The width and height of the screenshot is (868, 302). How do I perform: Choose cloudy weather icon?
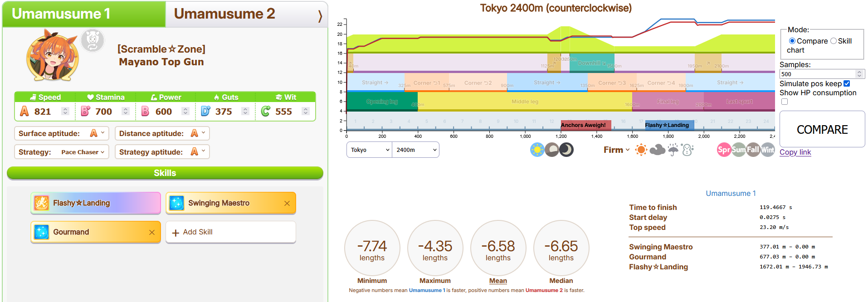point(657,150)
